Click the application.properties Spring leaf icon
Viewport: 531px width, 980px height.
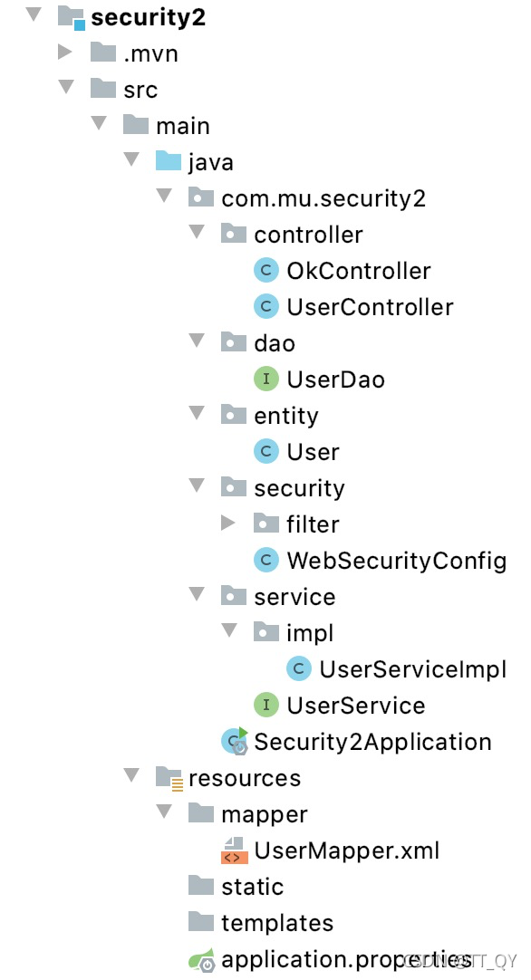(201, 960)
